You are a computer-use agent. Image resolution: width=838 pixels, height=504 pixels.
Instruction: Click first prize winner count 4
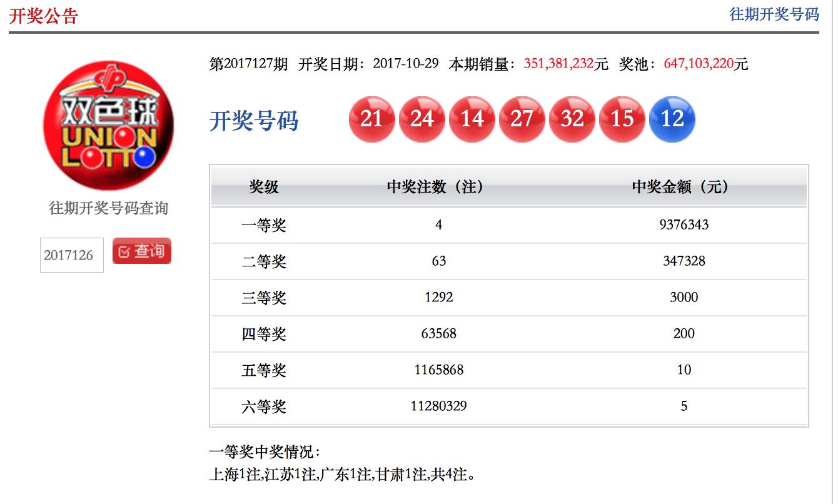pos(439,224)
